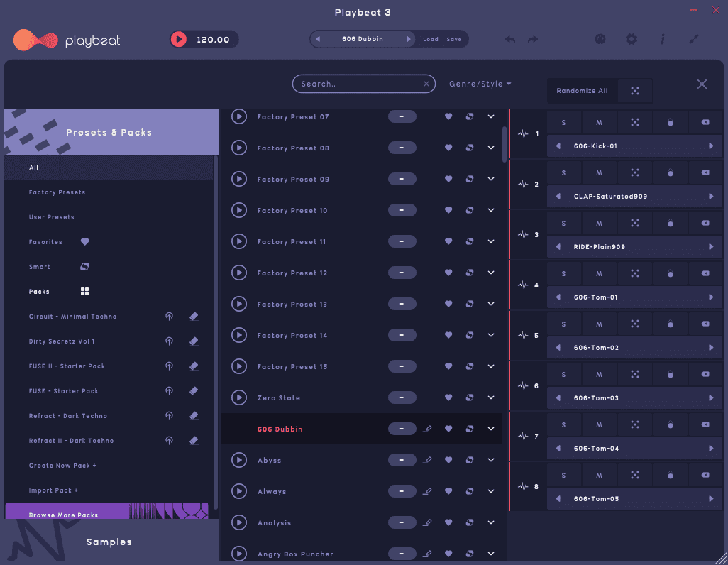Expand Factory Preset 11 chevron

(x=491, y=241)
